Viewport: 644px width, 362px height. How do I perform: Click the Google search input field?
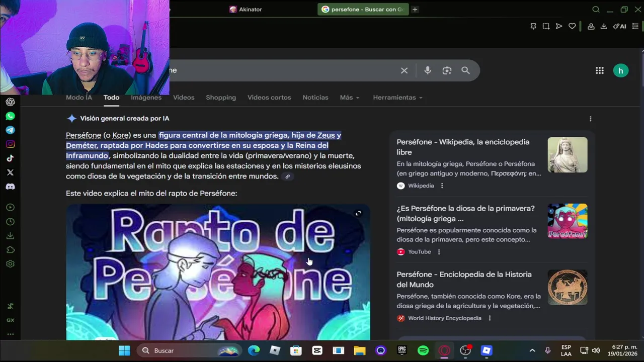click(282, 70)
